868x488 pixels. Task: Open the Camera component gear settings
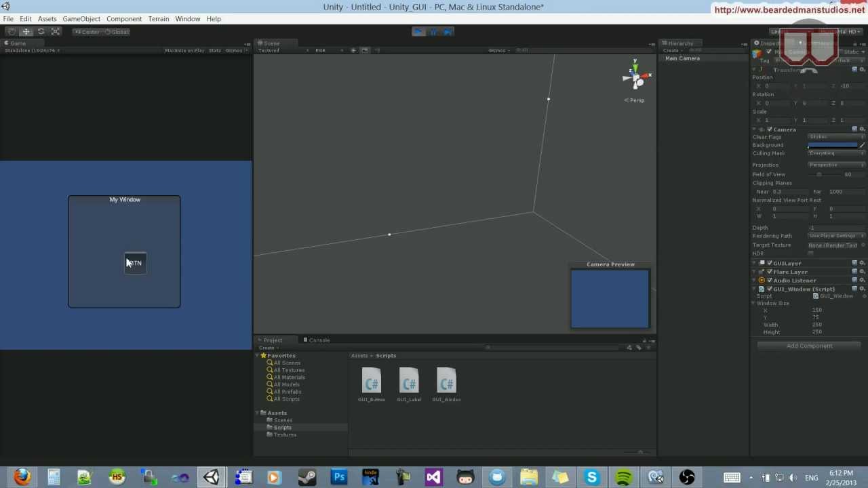point(862,129)
